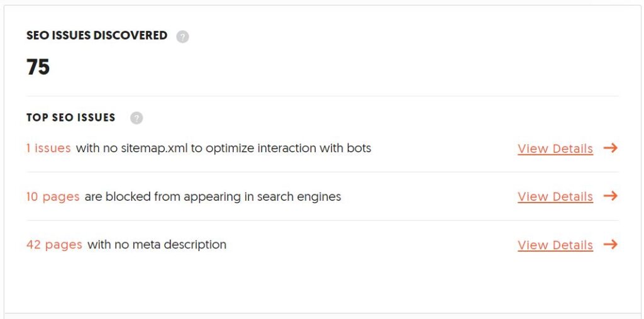Viewport: 644px width, 319px height.
Task: Click help icon beside SEO Issues Discovered
Action: point(182,37)
